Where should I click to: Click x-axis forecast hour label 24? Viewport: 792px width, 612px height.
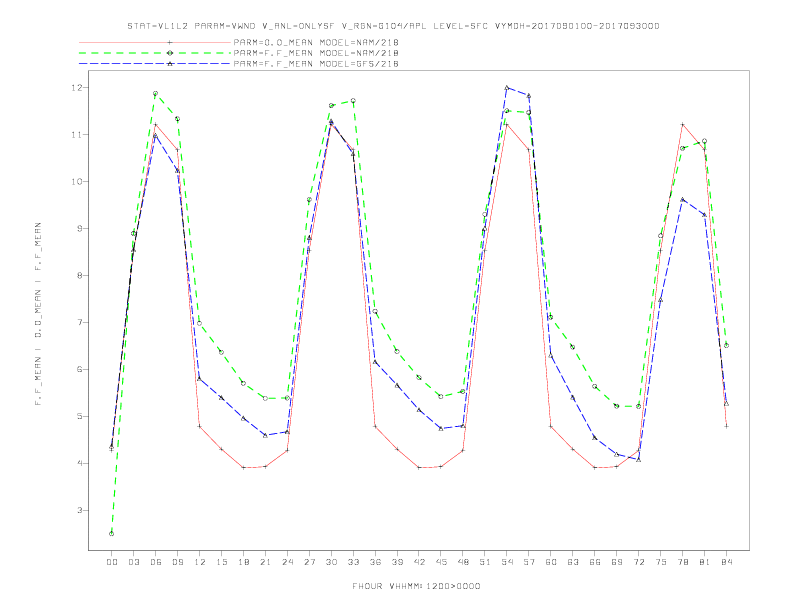[287, 562]
